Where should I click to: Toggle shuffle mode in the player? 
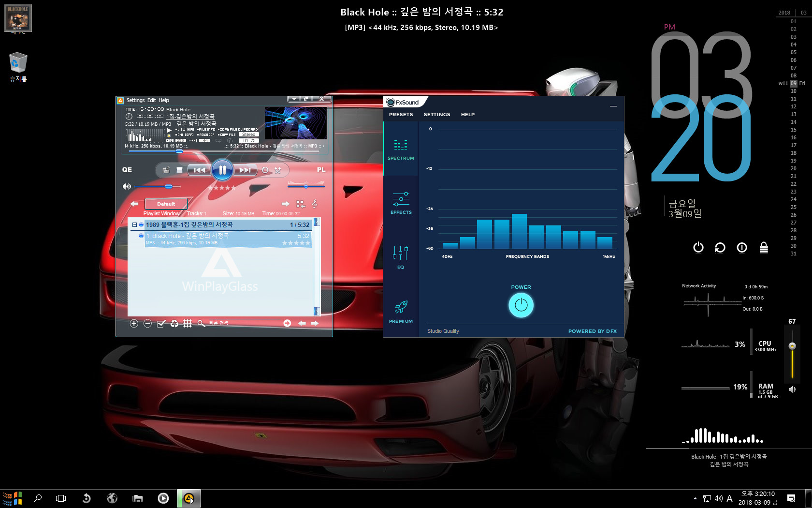[278, 170]
